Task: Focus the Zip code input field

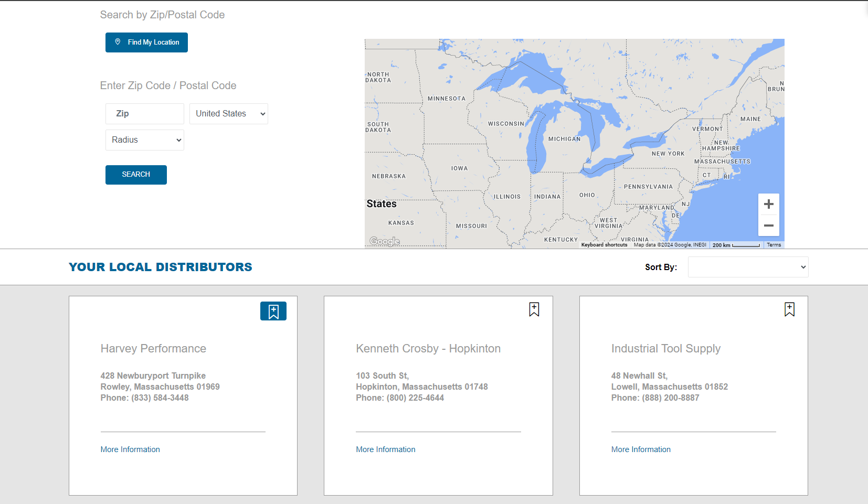Action: coord(145,114)
